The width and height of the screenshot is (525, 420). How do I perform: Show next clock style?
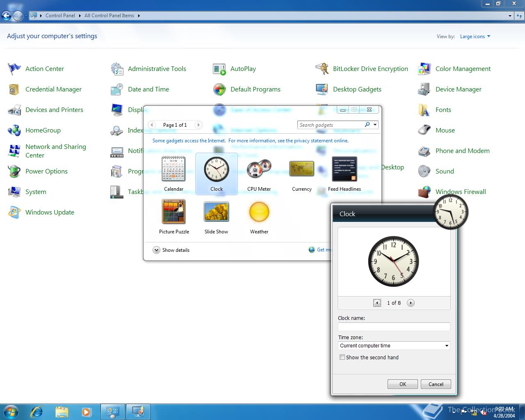pos(411,303)
